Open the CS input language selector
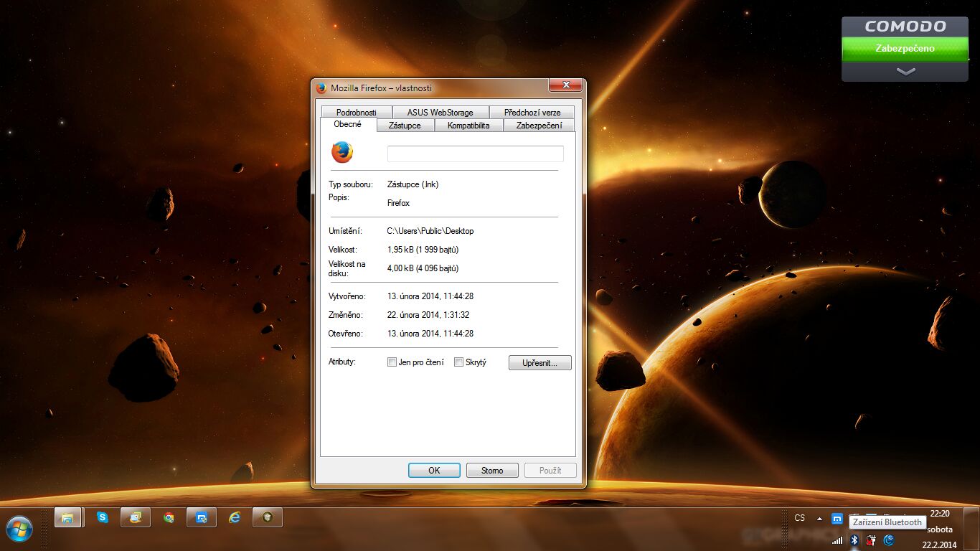 pos(799,518)
